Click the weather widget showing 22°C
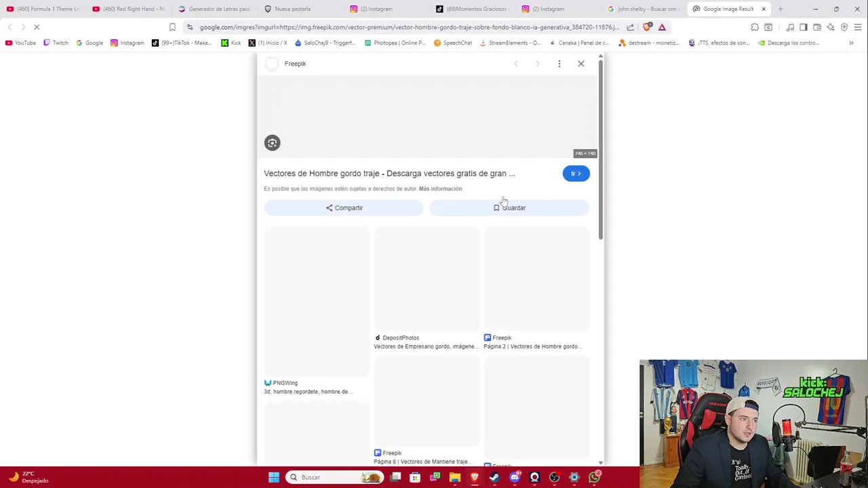 coord(28,477)
